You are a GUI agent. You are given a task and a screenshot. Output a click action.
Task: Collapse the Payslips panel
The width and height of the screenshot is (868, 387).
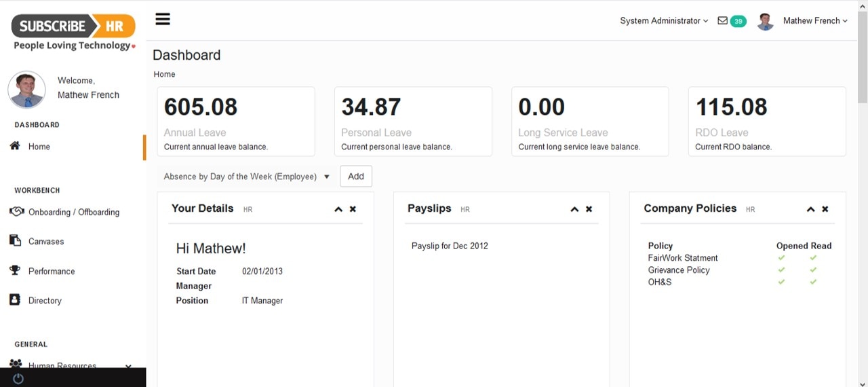(x=574, y=209)
